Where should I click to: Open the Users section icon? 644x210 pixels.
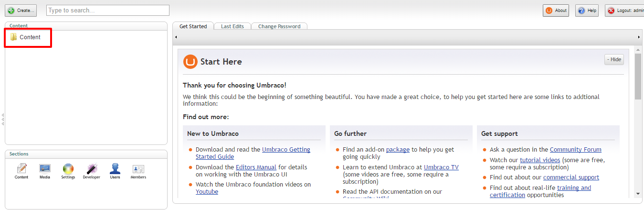tap(115, 171)
